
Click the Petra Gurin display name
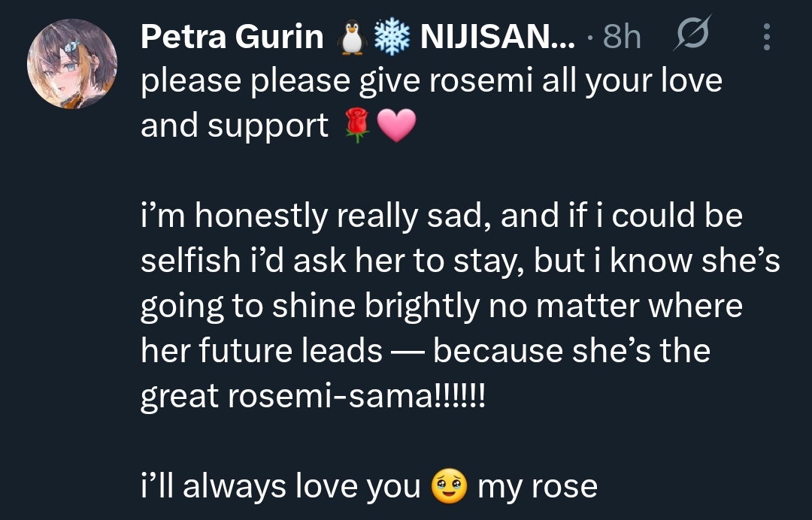232,37
